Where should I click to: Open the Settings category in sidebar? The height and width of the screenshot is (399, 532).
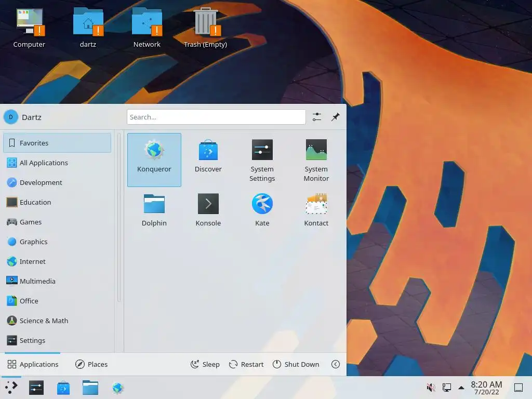coord(57,340)
